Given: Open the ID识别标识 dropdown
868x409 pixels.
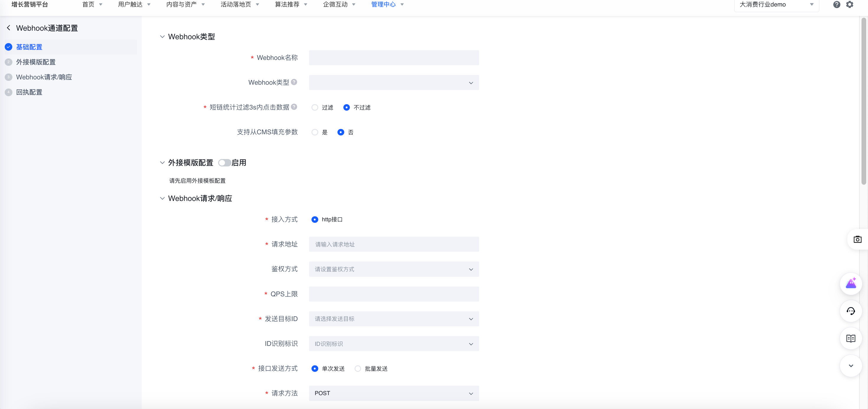Looking at the screenshot, I should pos(394,344).
